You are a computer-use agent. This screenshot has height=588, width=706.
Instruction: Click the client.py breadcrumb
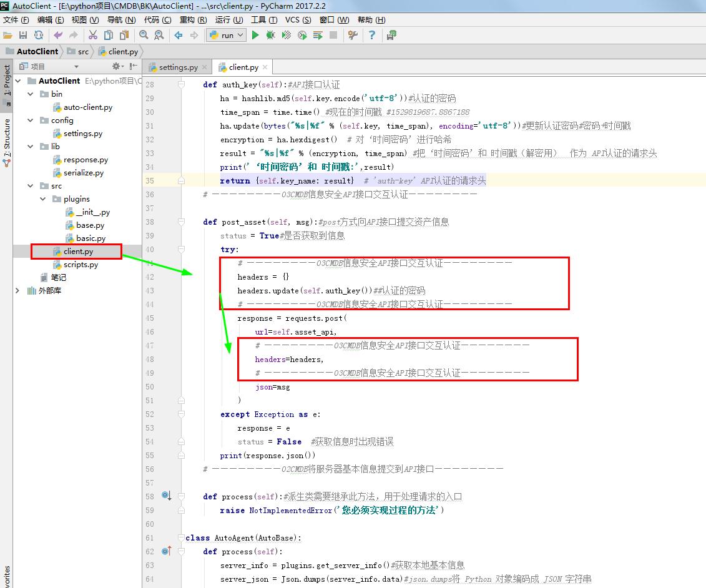coord(118,51)
